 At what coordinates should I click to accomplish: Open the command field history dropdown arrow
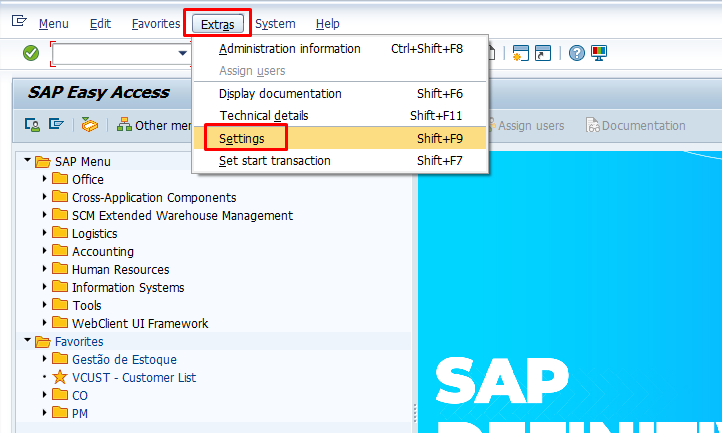pos(182,53)
